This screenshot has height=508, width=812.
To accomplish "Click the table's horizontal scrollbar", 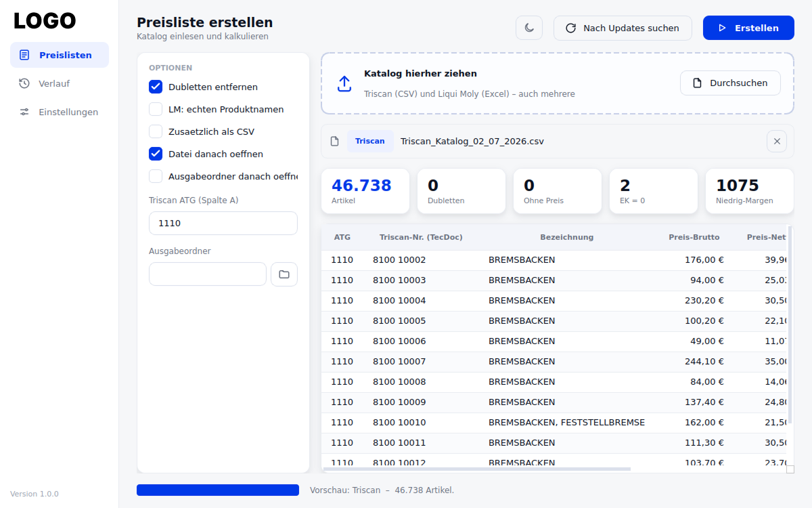I will click(477, 469).
